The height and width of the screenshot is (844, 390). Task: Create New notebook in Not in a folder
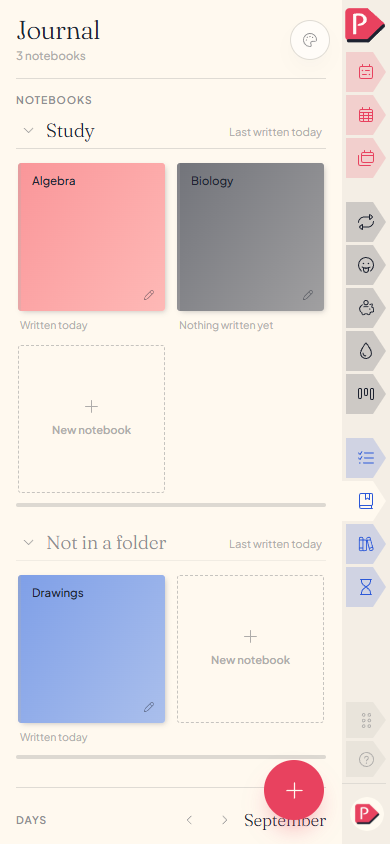(250, 649)
